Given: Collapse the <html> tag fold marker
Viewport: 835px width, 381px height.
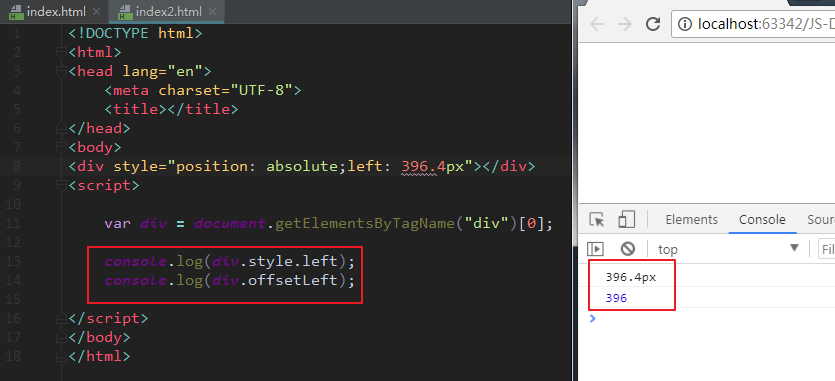Looking at the screenshot, I should click(61, 52).
